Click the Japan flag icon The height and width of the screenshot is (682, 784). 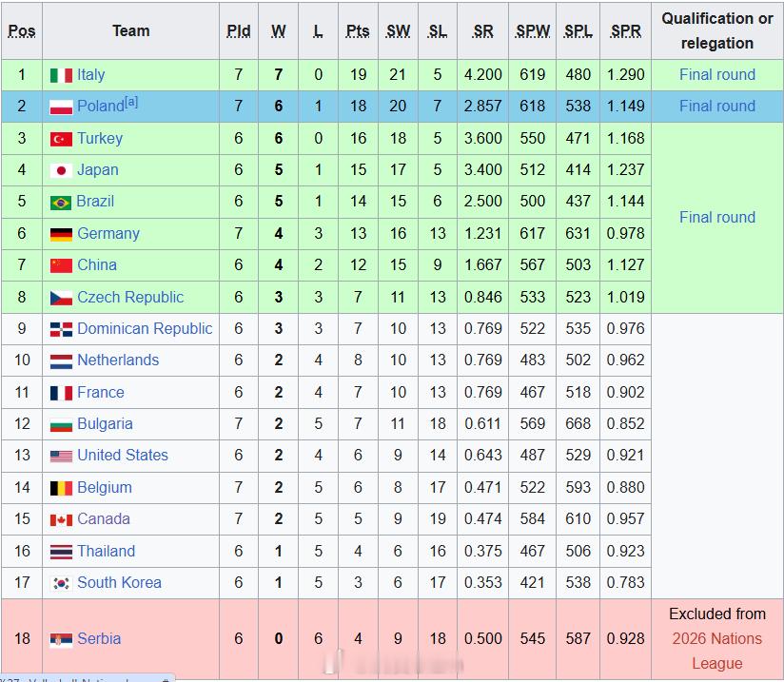pos(61,170)
